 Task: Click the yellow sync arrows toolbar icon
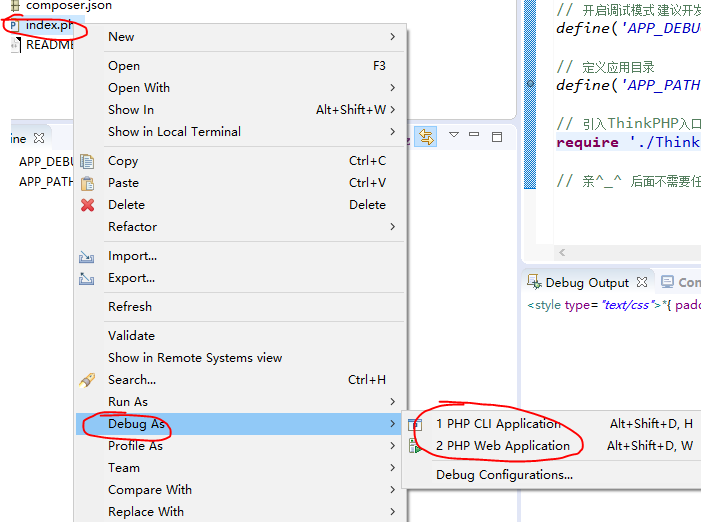(426, 137)
